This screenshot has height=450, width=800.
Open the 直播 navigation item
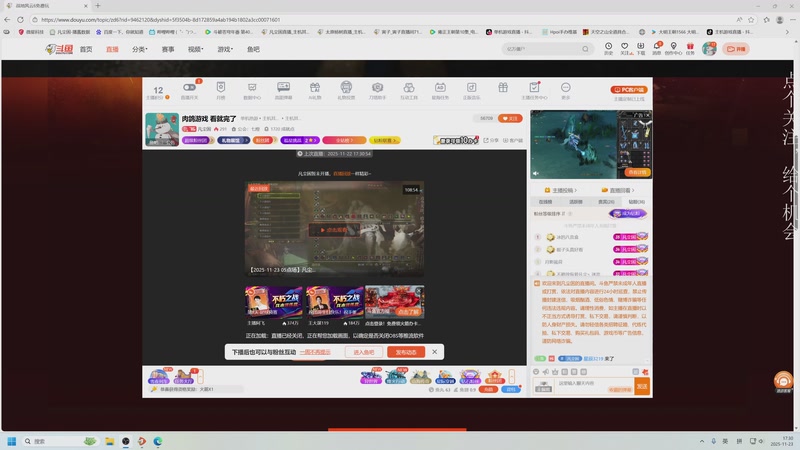pyautogui.click(x=112, y=49)
